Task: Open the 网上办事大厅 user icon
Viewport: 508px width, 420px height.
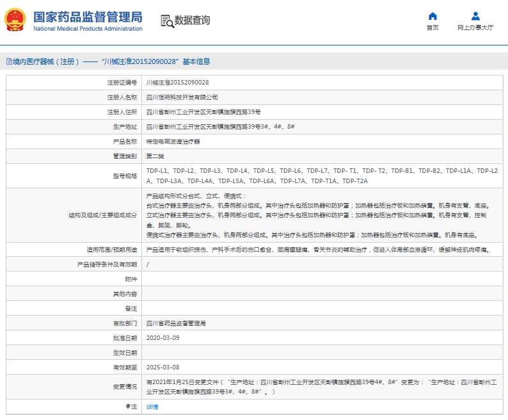Action: click(x=475, y=16)
